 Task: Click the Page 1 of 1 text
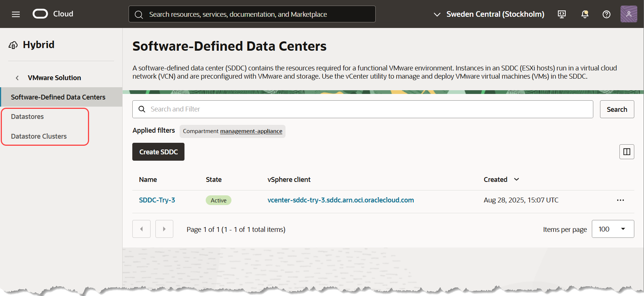tap(236, 229)
